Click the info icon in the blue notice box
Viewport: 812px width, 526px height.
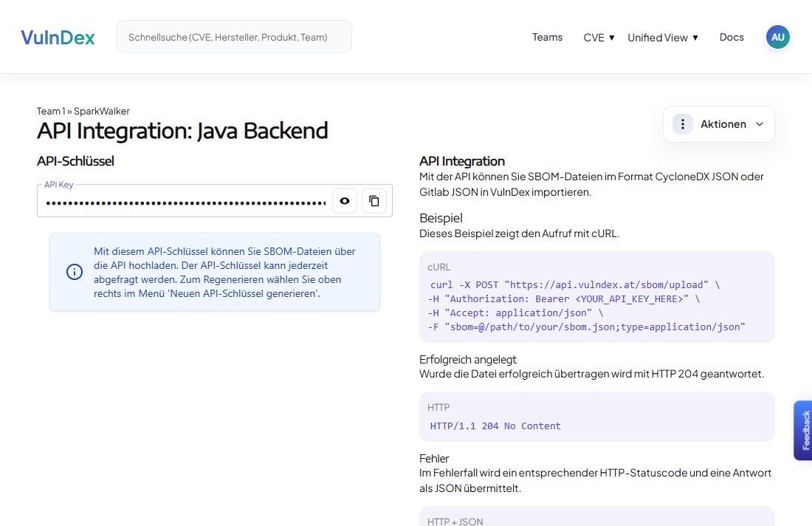[74, 272]
